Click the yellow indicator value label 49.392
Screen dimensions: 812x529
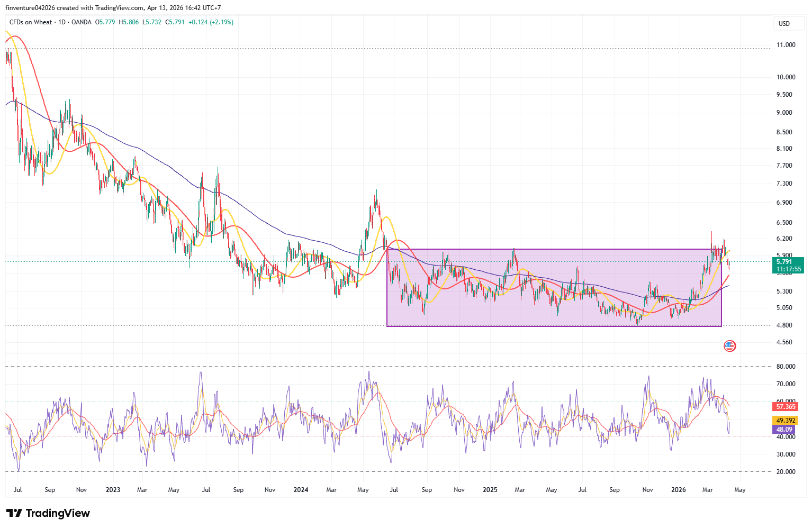pyautogui.click(x=784, y=420)
